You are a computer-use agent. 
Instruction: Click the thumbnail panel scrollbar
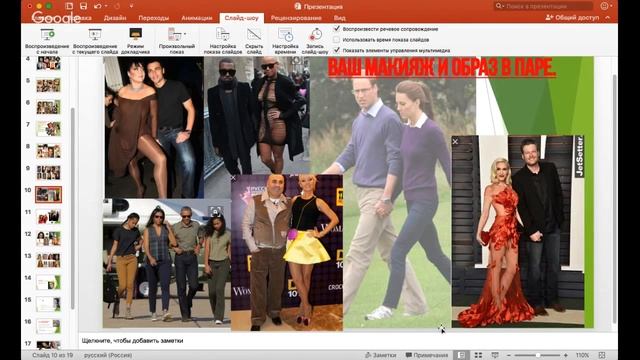(x=73, y=208)
